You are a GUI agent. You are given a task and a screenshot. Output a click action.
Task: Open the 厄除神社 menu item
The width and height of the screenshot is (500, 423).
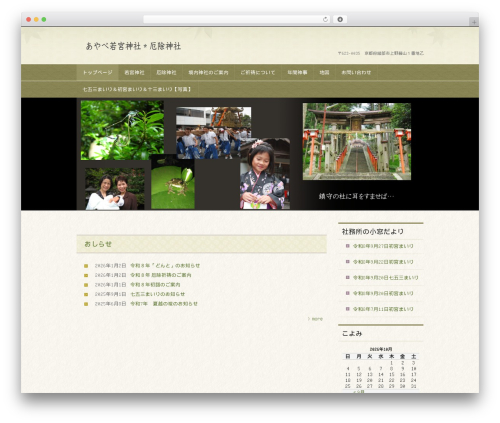[x=166, y=72]
